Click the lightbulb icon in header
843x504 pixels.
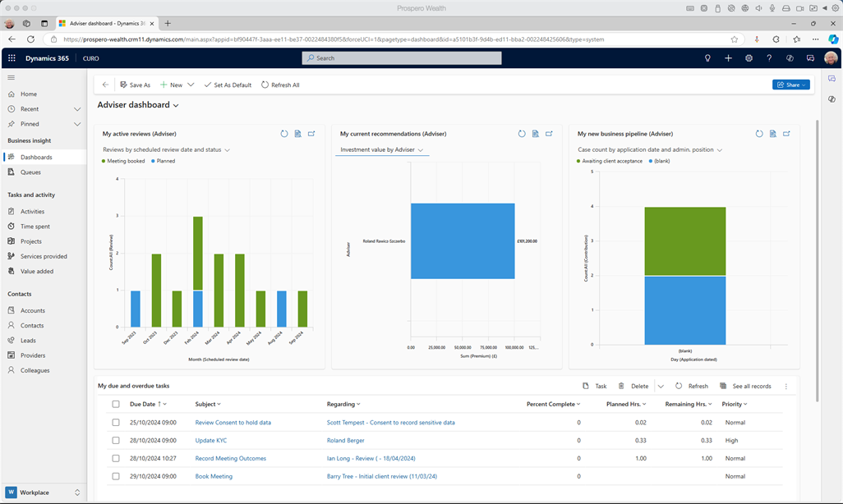707,58
